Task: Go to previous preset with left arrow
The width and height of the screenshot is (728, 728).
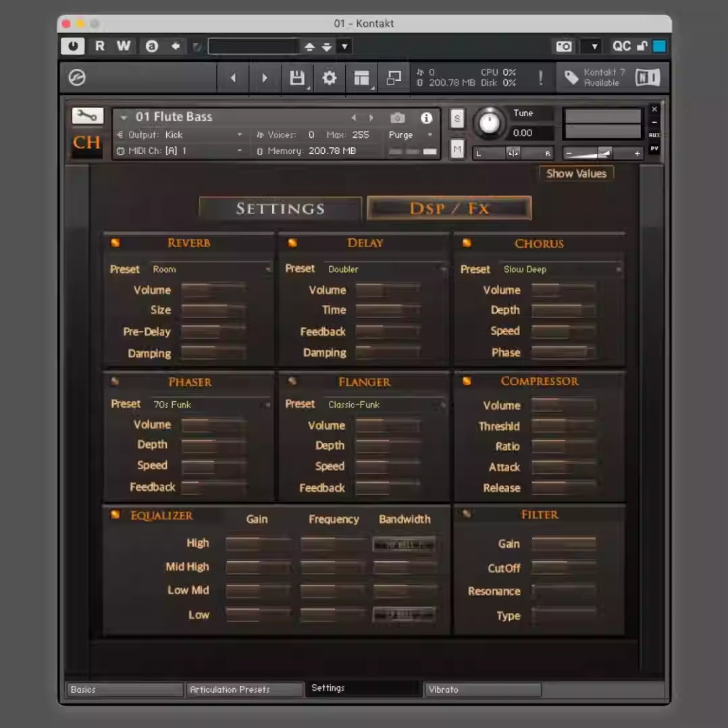Action: [233, 78]
